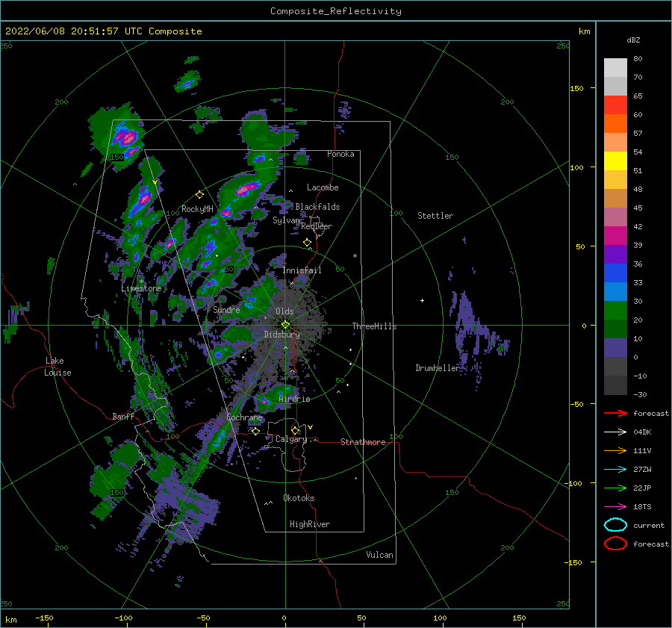Click the Cochrane city label
The width and height of the screenshot is (672, 628).
[244, 417]
